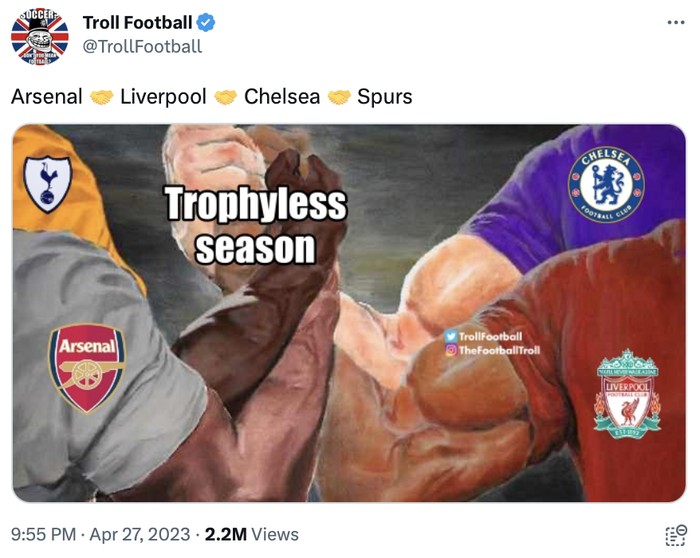Open the three-dot more options menu
This screenshot has height=558, width=700.
pos(676,23)
